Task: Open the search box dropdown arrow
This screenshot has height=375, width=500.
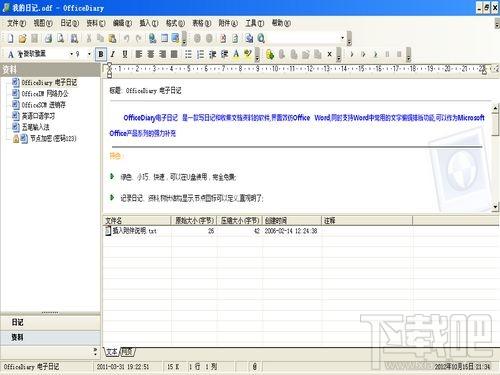Action: pyautogui.click(x=342, y=38)
